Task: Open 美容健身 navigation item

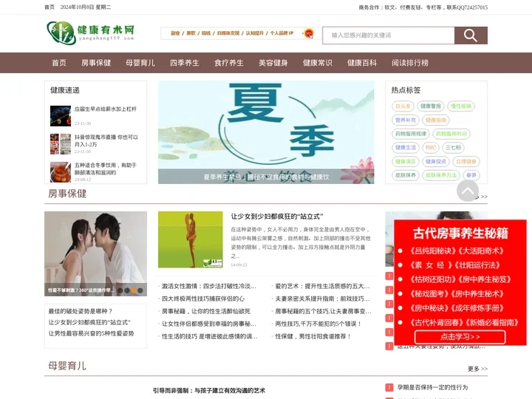Action: pos(273,63)
